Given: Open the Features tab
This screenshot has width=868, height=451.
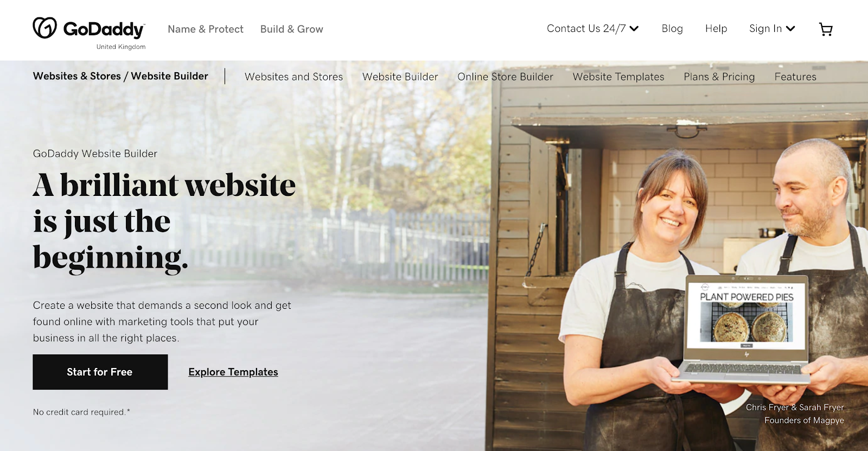Looking at the screenshot, I should [795, 77].
